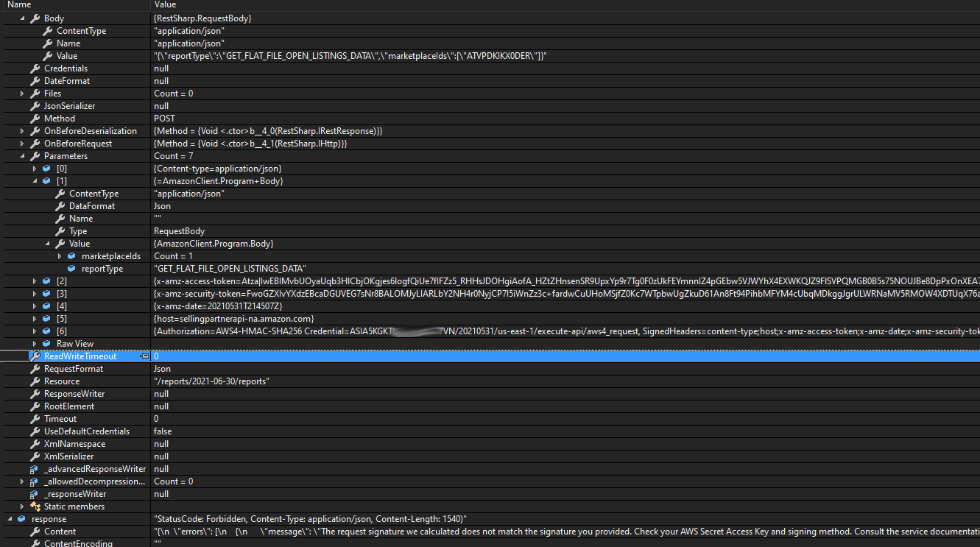The image size is (980, 547).
Task: Select the host=sellingpartnerapi-na.amazon.com value
Action: 233,319
